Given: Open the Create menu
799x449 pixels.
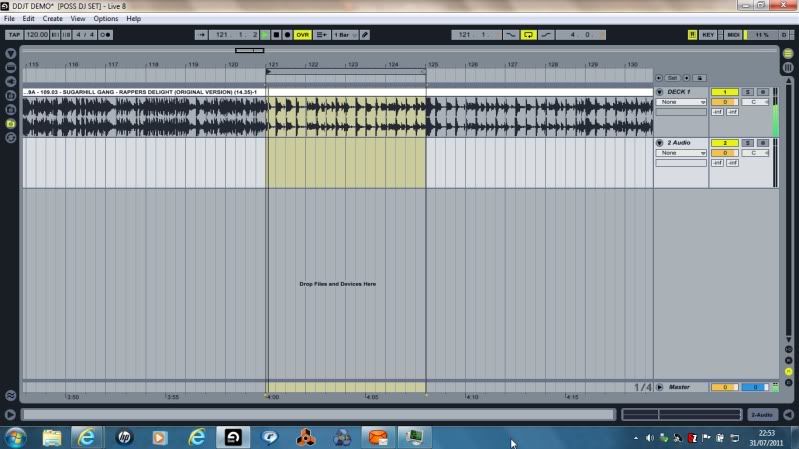Looking at the screenshot, I should (52, 19).
